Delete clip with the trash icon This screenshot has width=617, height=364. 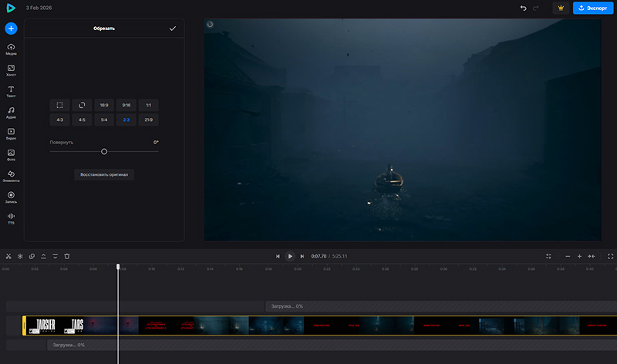click(x=67, y=256)
